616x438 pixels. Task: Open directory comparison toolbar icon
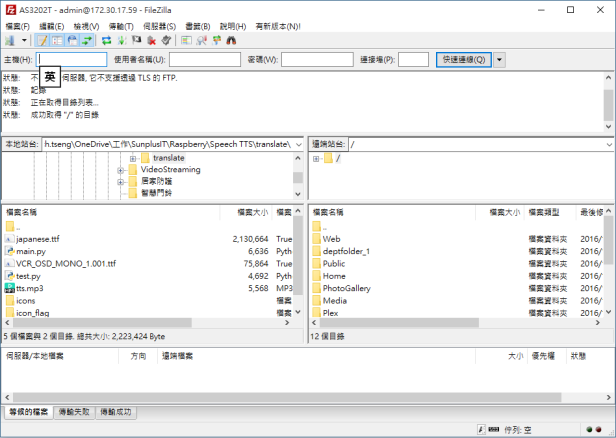click(202, 40)
